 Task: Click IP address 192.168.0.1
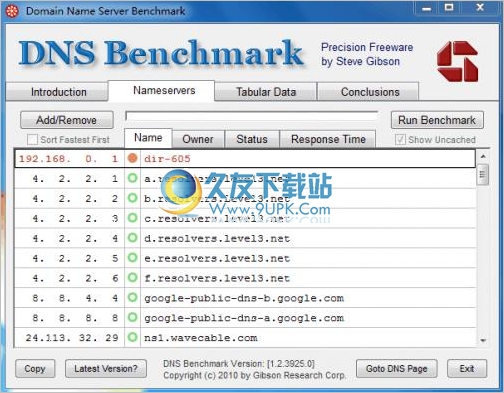(x=68, y=158)
